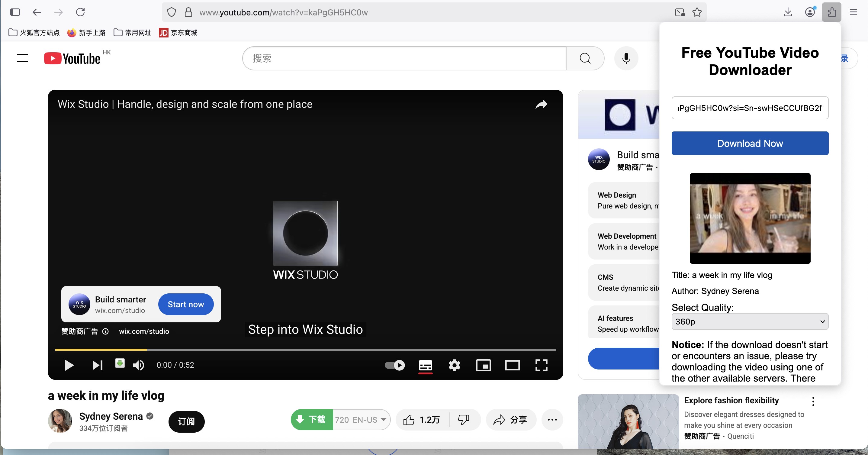Viewport: 868px width, 455px height.
Task: Reload the current YouTube page
Action: [x=81, y=12]
